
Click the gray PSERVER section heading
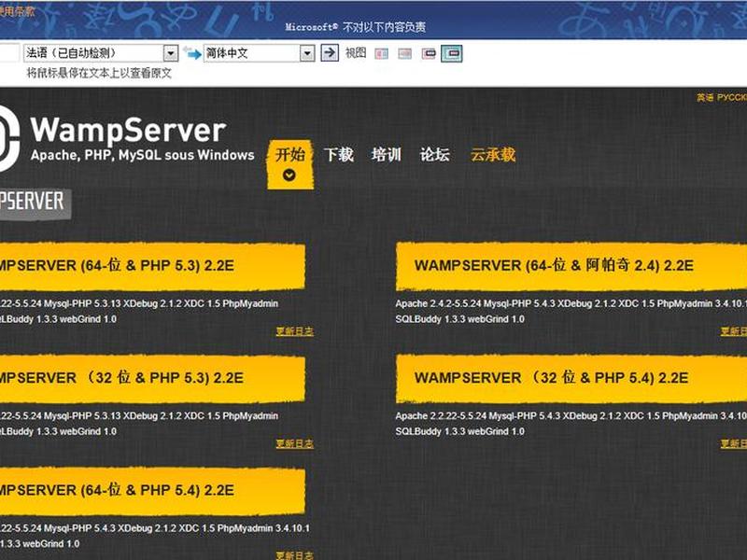click(35, 204)
